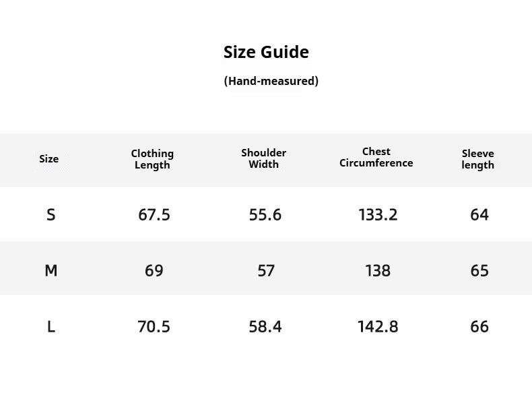This screenshot has width=532, height=393.
Task: Select the Size column header
Action: coord(49,159)
